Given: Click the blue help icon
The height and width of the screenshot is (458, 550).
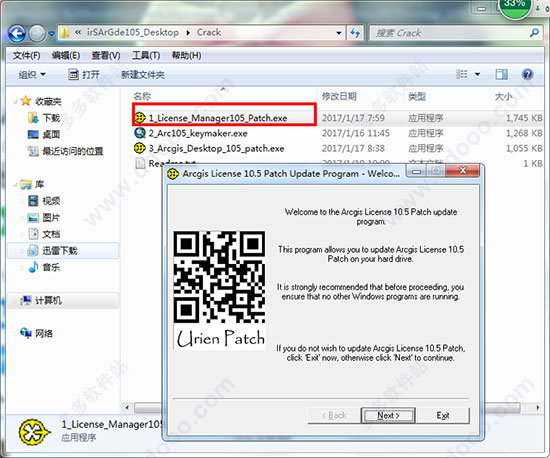Looking at the screenshot, I should coord(527,74).
